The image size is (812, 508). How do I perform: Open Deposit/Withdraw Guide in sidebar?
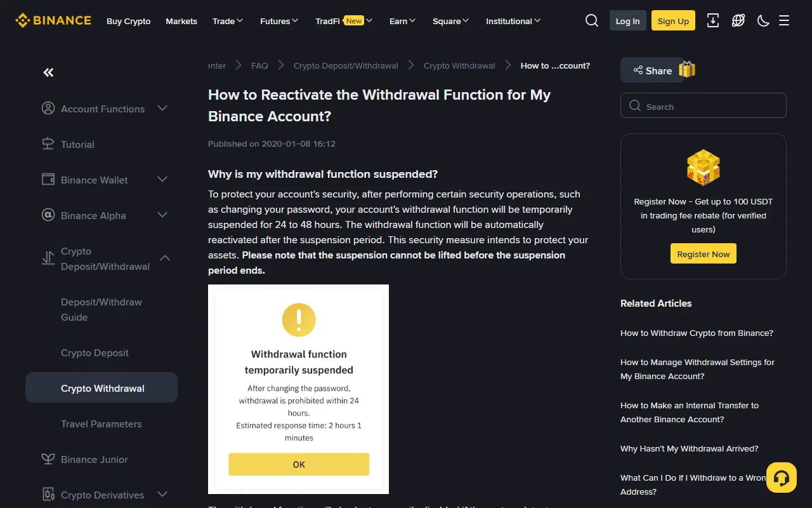pyautogui.click(x=101, y=310)
